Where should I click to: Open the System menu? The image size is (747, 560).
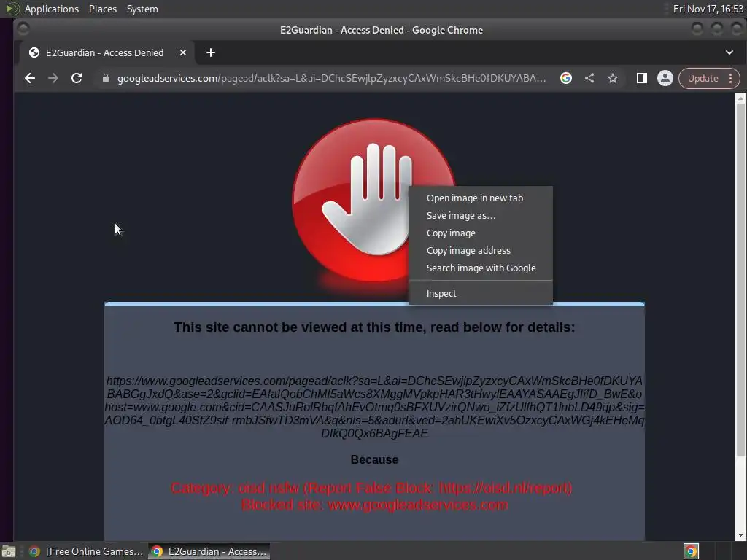[142, 9]
